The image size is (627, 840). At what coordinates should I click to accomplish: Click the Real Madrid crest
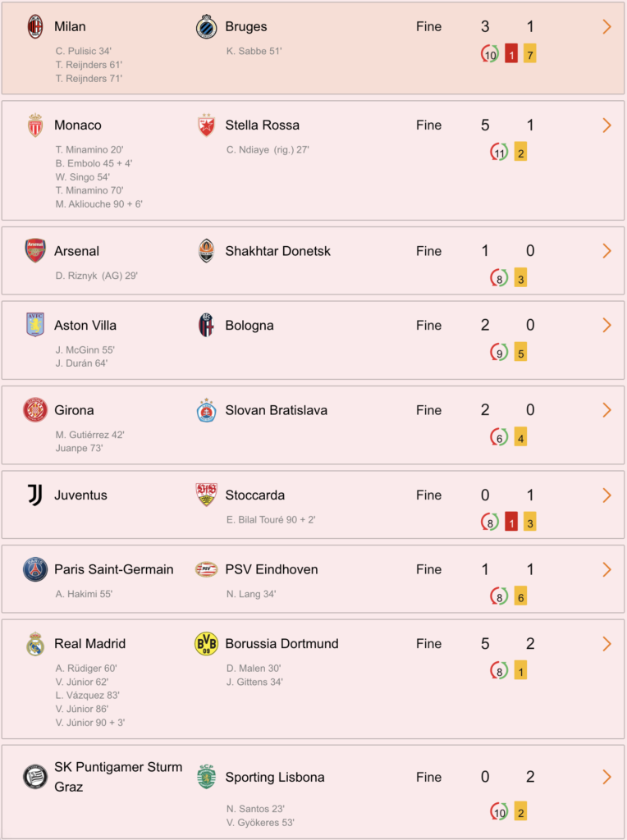[x=35, y=643]
